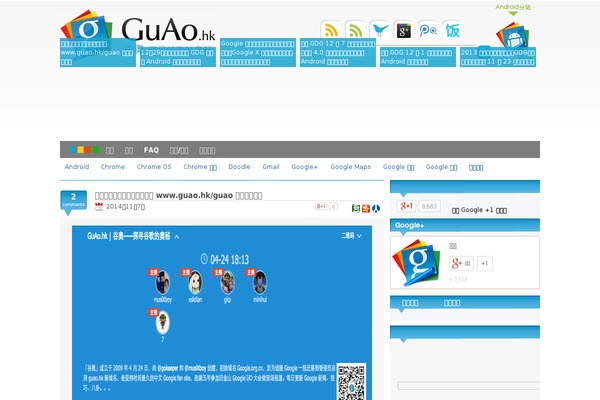Open the blue GuAo.hk post image
Image resolution: width=600 pixels, height=400 pixels.
(x=222, y=313)
